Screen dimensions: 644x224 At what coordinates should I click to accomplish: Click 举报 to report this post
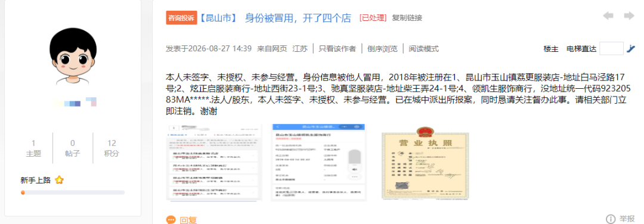coord(627,219)
